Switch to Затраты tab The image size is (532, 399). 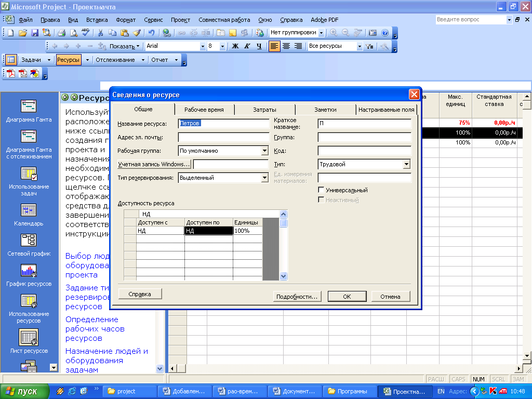coord(264,110)
